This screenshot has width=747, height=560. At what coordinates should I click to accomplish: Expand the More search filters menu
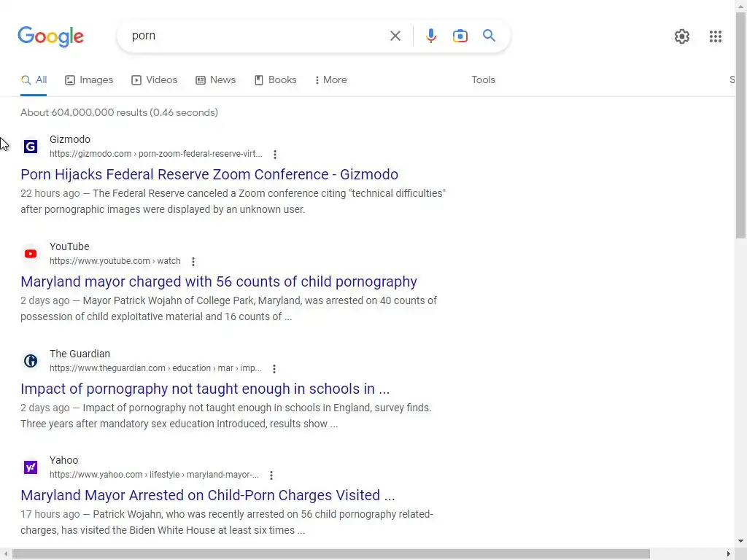click(330, 80)
